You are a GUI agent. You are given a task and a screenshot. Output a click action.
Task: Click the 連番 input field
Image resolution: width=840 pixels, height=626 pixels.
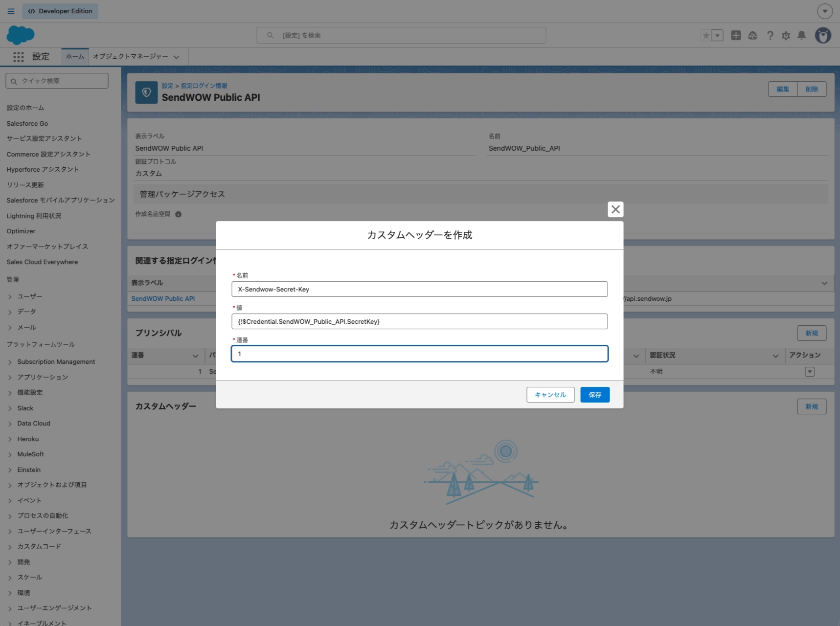pos(420,354)
